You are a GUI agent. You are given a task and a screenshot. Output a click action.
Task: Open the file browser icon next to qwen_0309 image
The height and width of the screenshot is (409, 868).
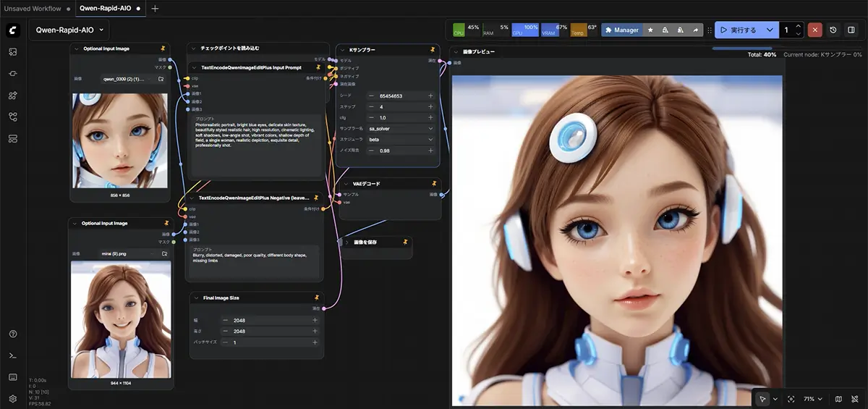click(x=161, y=78)
